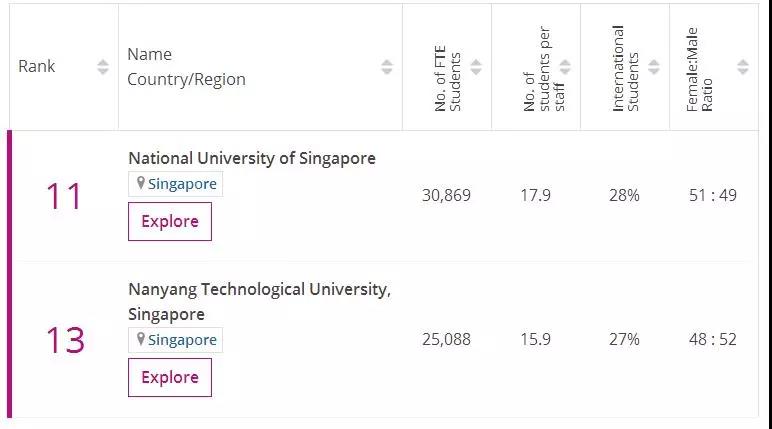Sort by International Students arrows

pos(653,67)
